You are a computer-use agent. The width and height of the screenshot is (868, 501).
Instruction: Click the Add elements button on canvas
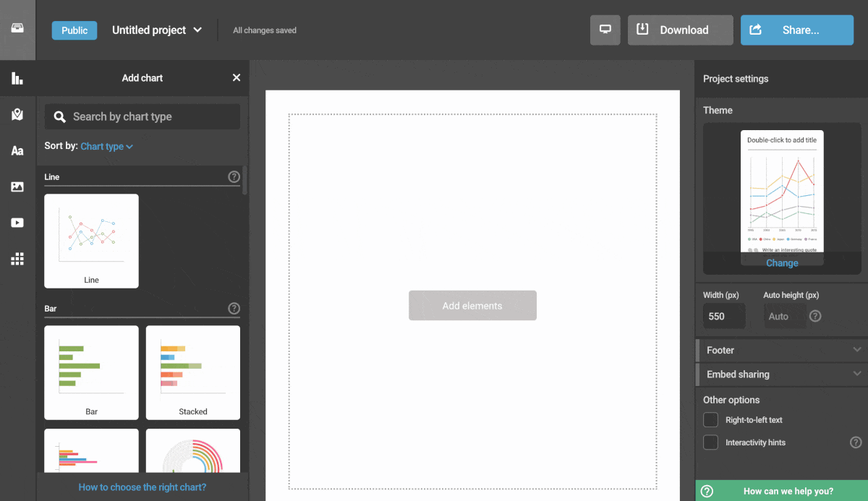[x=472, y=305]
